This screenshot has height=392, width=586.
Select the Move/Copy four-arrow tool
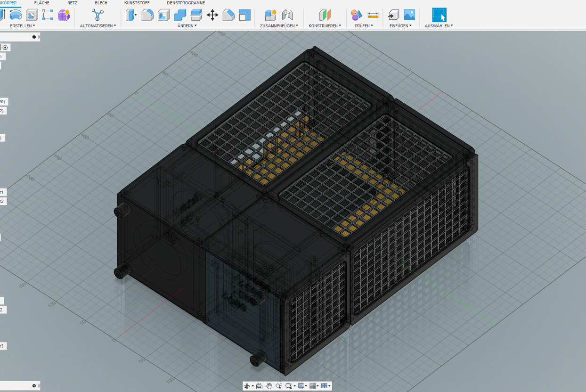click(x=212, y=15)
